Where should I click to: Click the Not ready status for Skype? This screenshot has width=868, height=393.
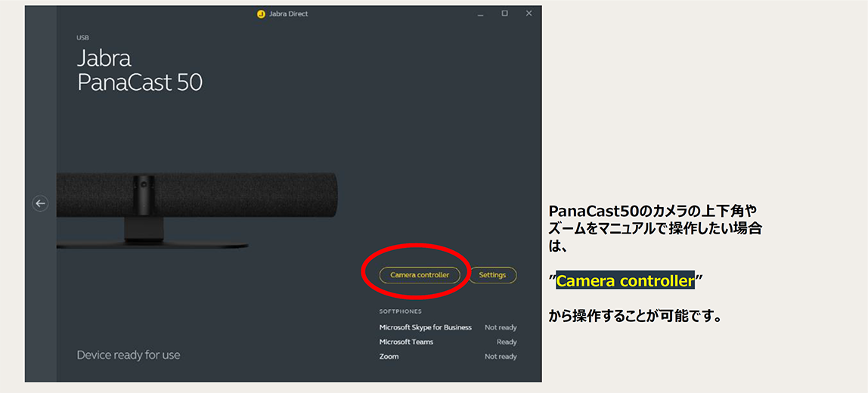click(501, 327)
